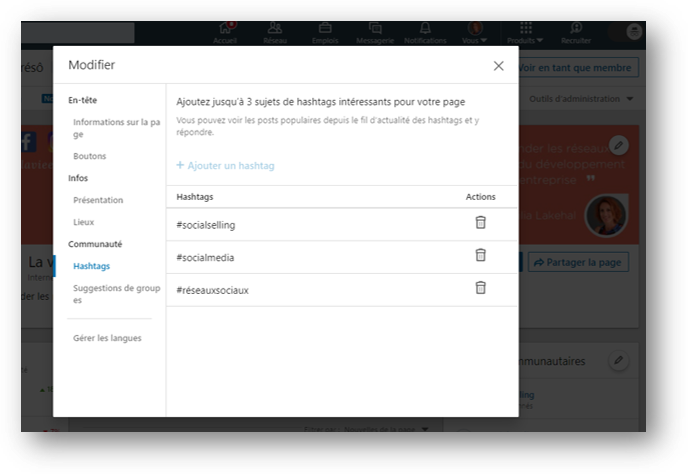Click Ajouter un hashtag link
The width and height of the screenshot is (688, 474).
click(x=226, y=165)
